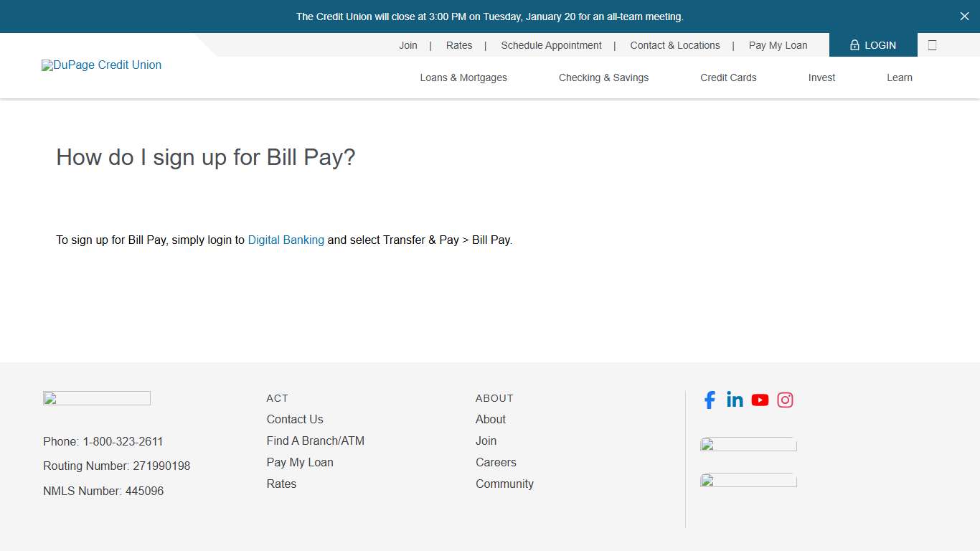Select Invest in the navigation

point(821,77)
